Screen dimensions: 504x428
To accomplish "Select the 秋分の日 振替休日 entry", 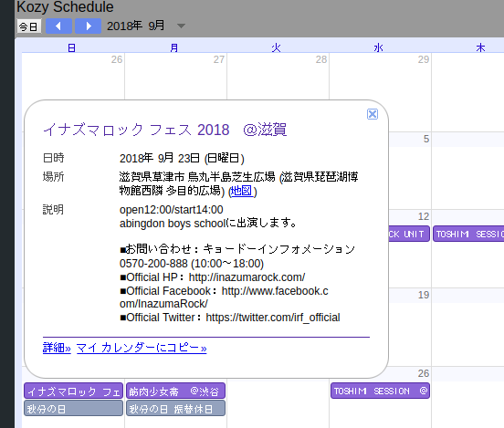I will (x=175, y=409).
